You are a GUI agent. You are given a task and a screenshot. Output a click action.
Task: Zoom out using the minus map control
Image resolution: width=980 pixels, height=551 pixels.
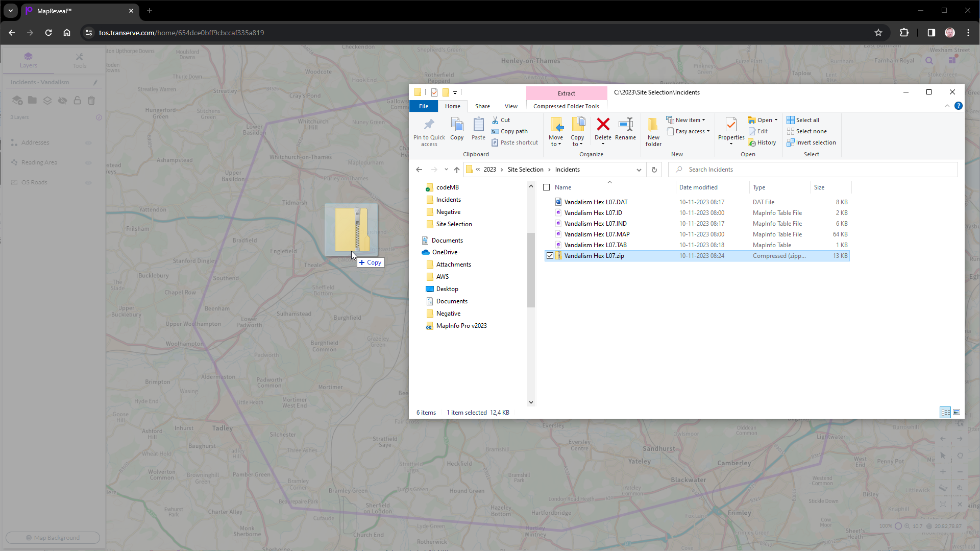click(961, 472)
